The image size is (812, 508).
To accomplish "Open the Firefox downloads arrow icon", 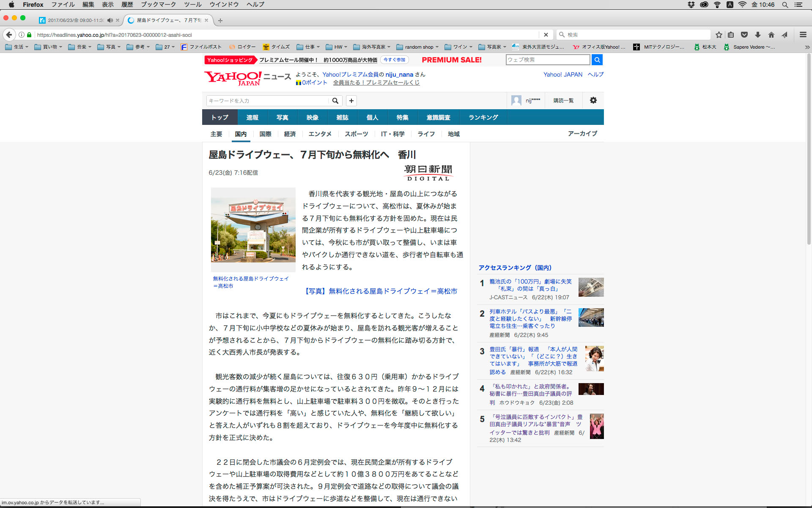I will [758, 35].
